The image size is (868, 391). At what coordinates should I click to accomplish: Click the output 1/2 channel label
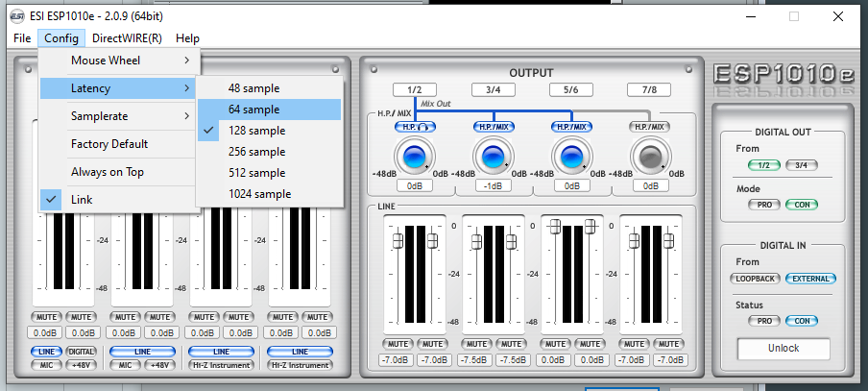[x=415, y=89]
